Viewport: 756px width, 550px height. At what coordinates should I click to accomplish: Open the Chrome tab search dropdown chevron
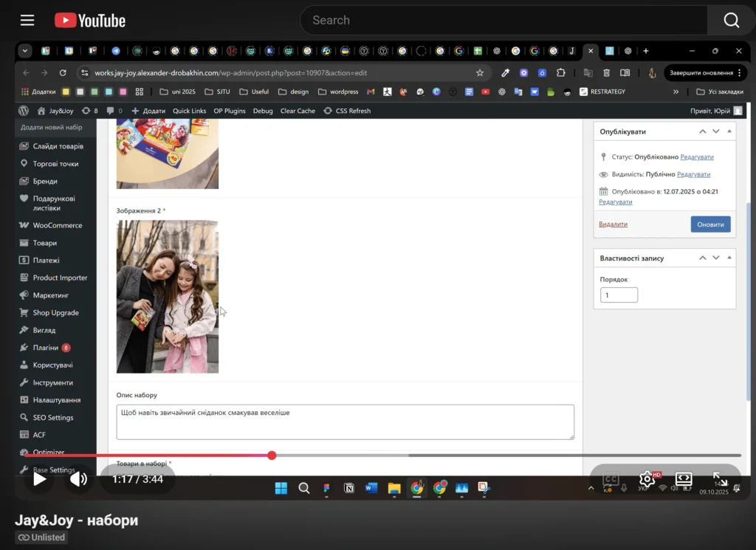[26, 51]
